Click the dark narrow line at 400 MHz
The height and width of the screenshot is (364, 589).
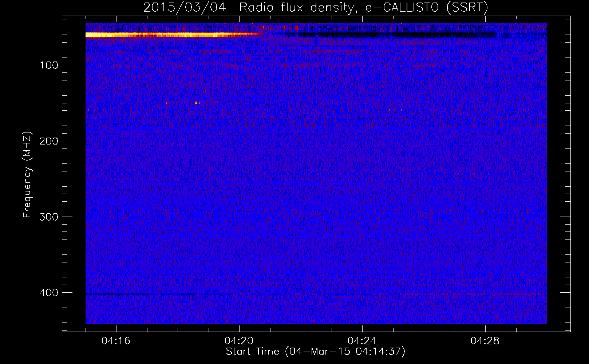click(x=140, y=294)
